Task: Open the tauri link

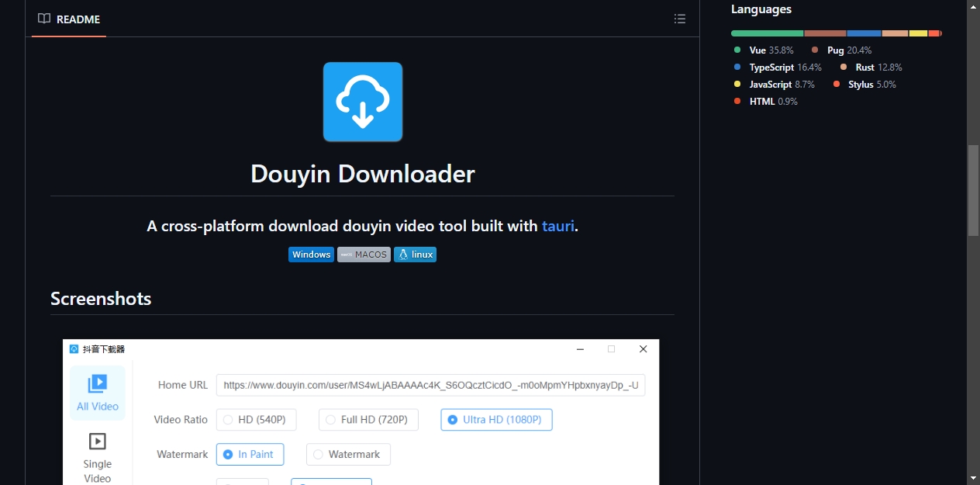Action: [558, 226]
